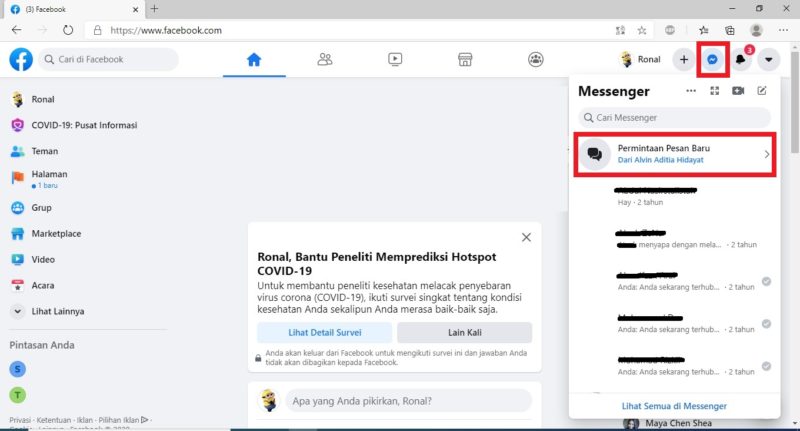Viewport: 800px width, 431px height.
Task: Click Lain Kali button
Action: 464,333
